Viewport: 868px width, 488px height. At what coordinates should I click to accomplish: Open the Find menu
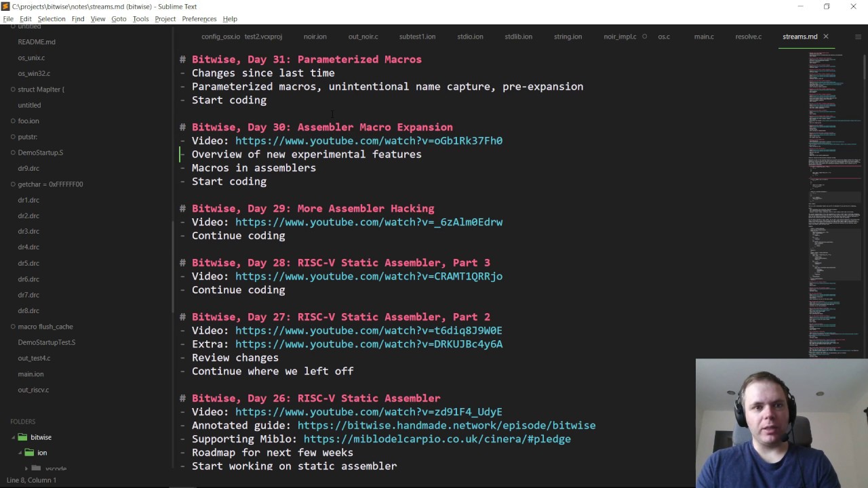coord(78,19)
